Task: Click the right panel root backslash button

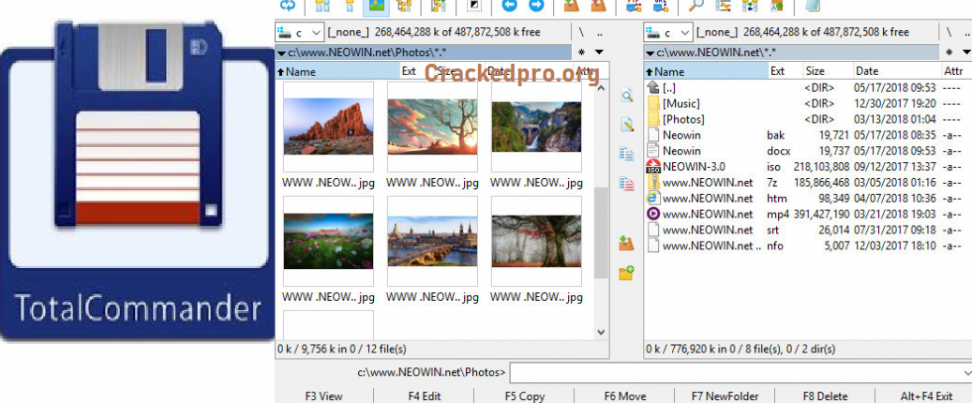Action: (950, 32)
